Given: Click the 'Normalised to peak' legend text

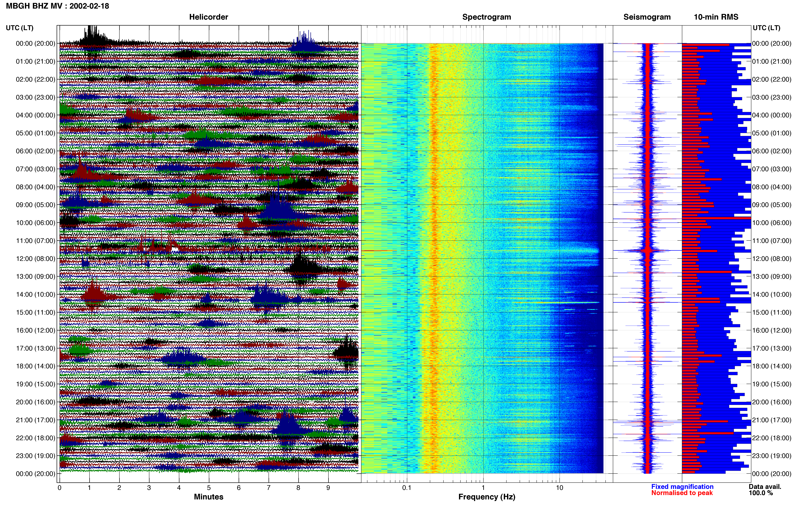Looking at the screenshot, I should pyautogui.click(x=682, y=493).
